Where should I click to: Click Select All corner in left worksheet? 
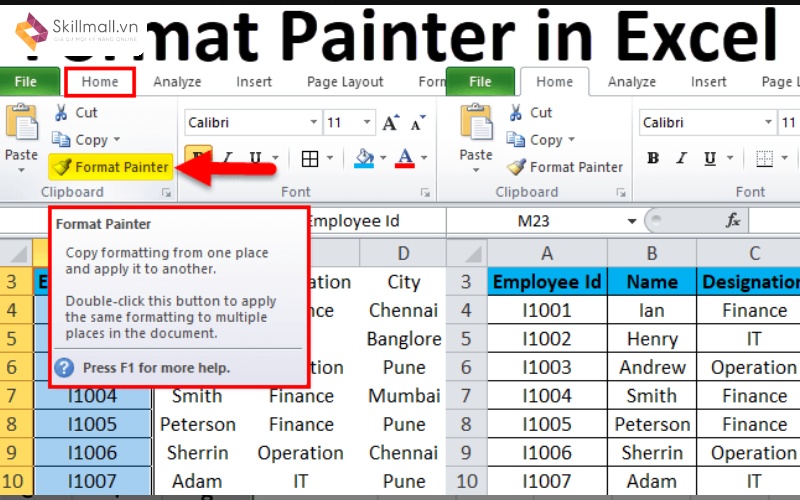(x=16, y=253)
